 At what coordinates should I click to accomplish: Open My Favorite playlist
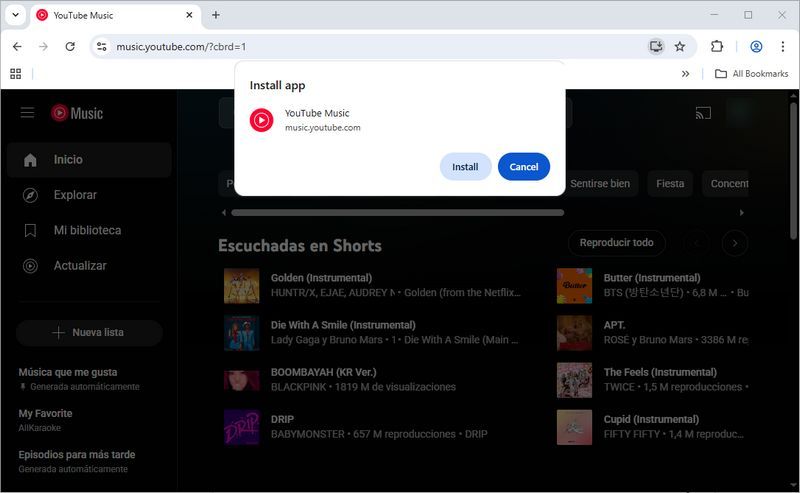coord(45,420)
